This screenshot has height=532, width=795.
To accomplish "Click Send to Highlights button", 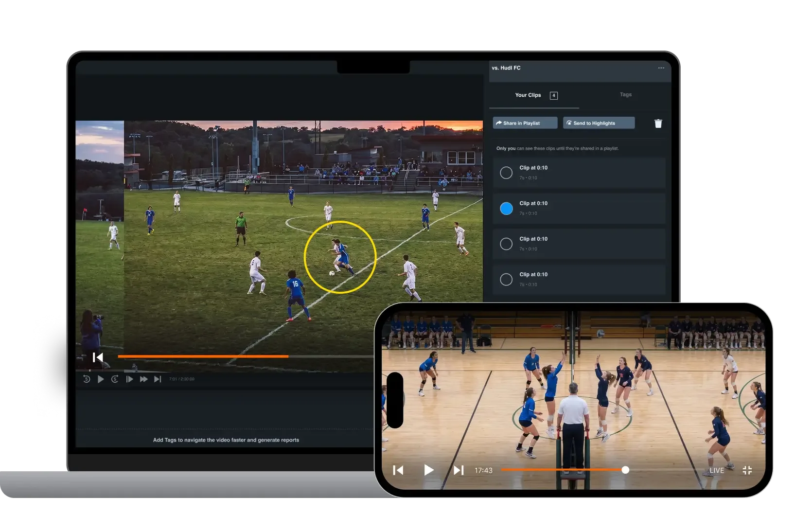I will coord(599,123).
